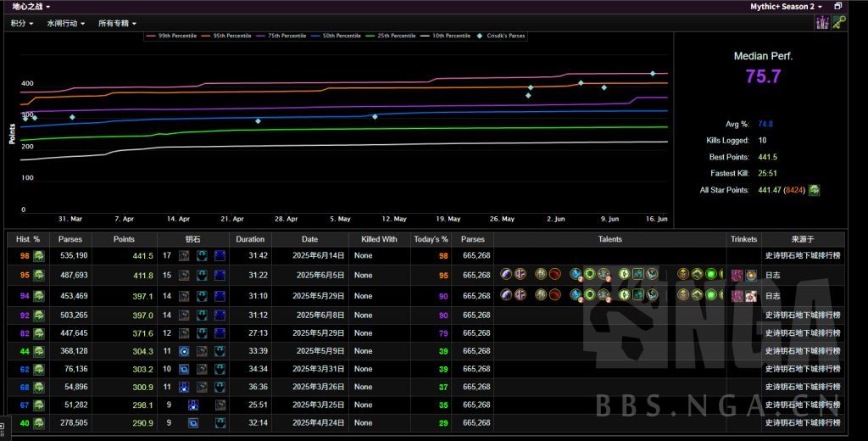Expand the Mythic+ Season 2 dropdown
868x441 pixels.
786,7
